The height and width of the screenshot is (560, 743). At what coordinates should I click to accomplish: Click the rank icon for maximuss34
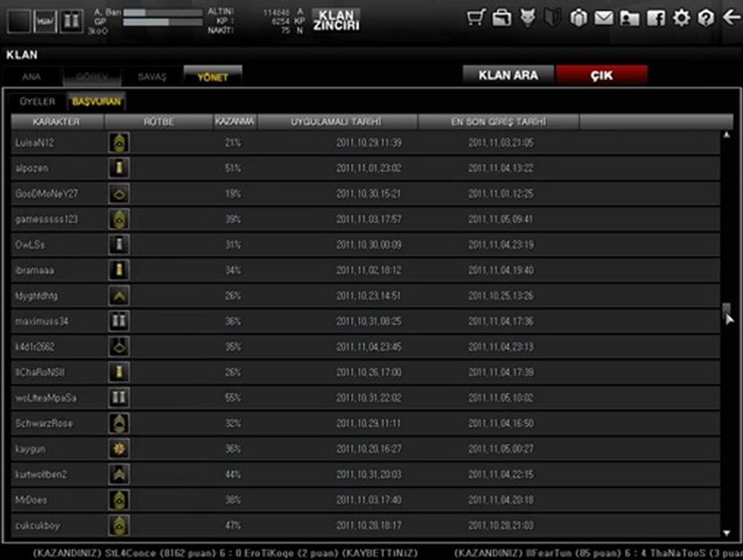pos(119,321)
